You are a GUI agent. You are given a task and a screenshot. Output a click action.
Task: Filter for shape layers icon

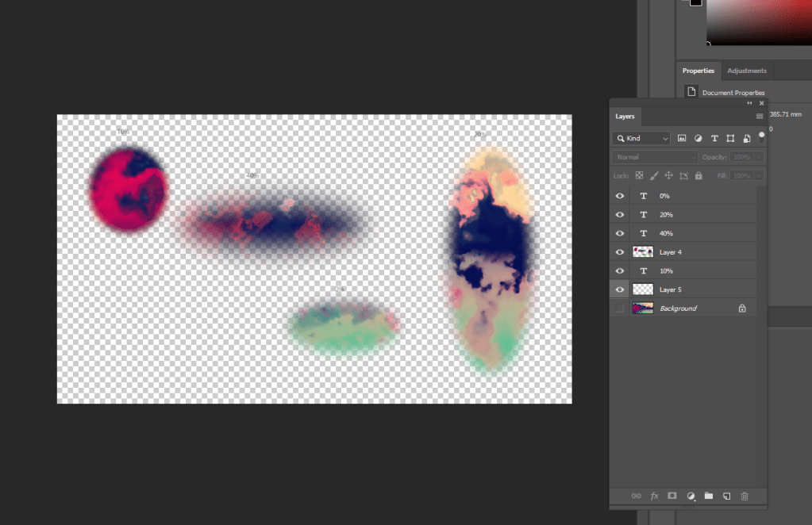[730, 138]
